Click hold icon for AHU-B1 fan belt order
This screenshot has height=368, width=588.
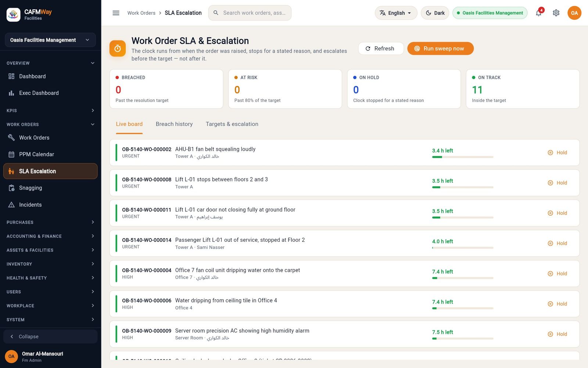pos(550,153)
